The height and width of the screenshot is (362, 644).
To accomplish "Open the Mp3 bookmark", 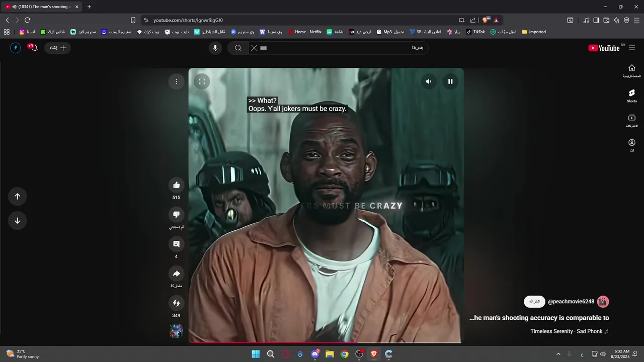I will (x=390, y=32).
